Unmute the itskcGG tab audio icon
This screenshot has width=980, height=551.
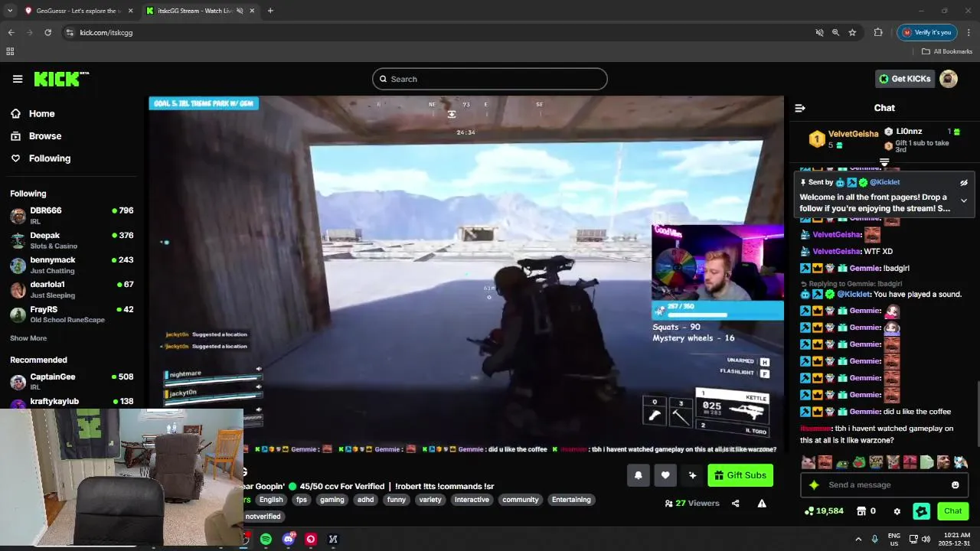point(240,11)
